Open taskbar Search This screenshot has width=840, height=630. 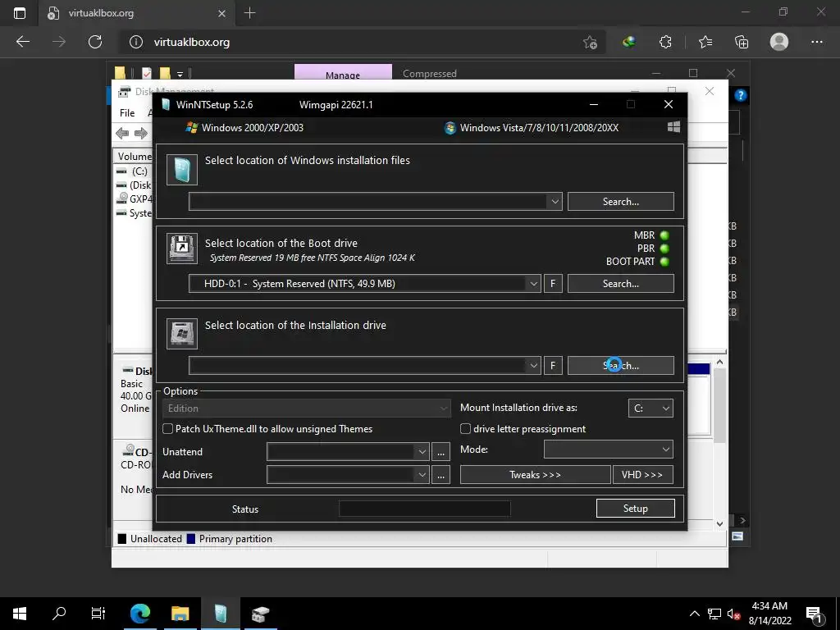click(59, 614)
